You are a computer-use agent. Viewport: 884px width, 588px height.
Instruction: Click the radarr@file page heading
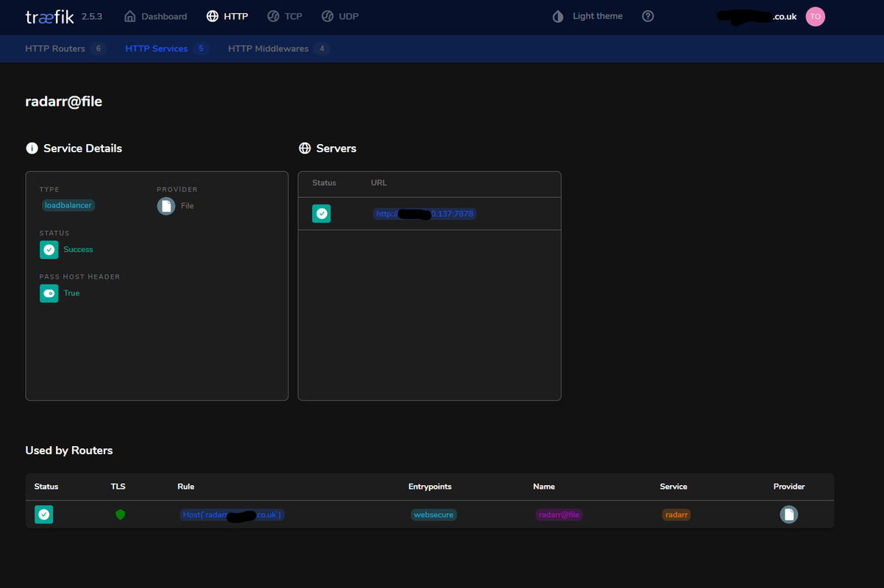coord(63,102)
